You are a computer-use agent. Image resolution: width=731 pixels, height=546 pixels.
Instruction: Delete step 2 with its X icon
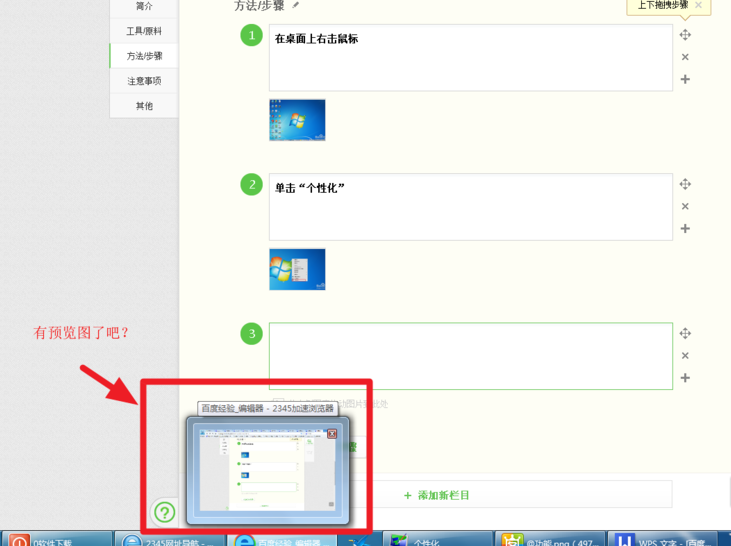(685, 206)
